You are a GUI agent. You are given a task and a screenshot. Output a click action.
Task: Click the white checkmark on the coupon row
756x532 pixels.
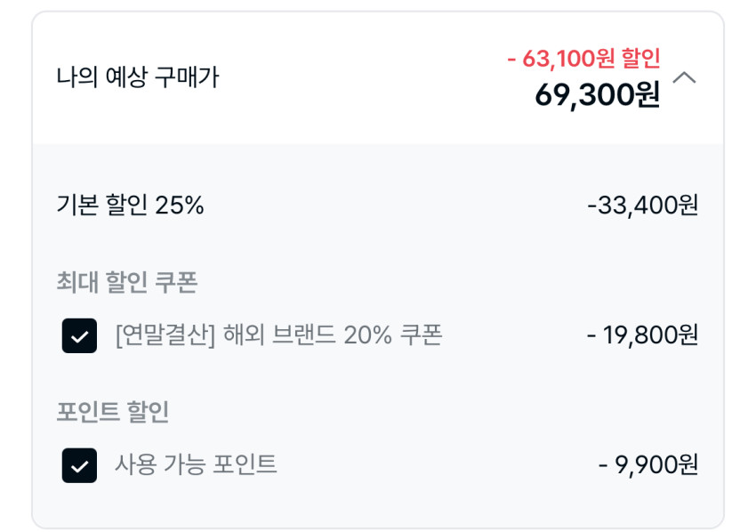click(79, 336)
